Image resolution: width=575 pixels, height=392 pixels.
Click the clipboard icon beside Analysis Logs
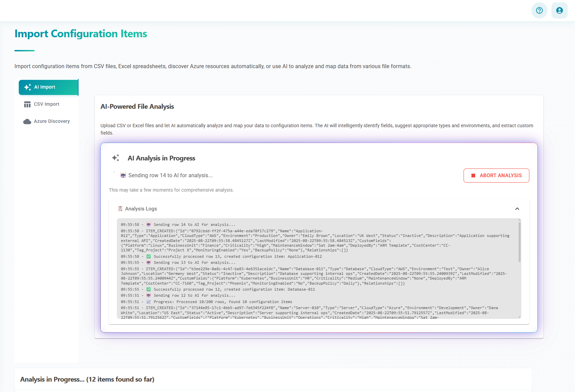[120, 209]
